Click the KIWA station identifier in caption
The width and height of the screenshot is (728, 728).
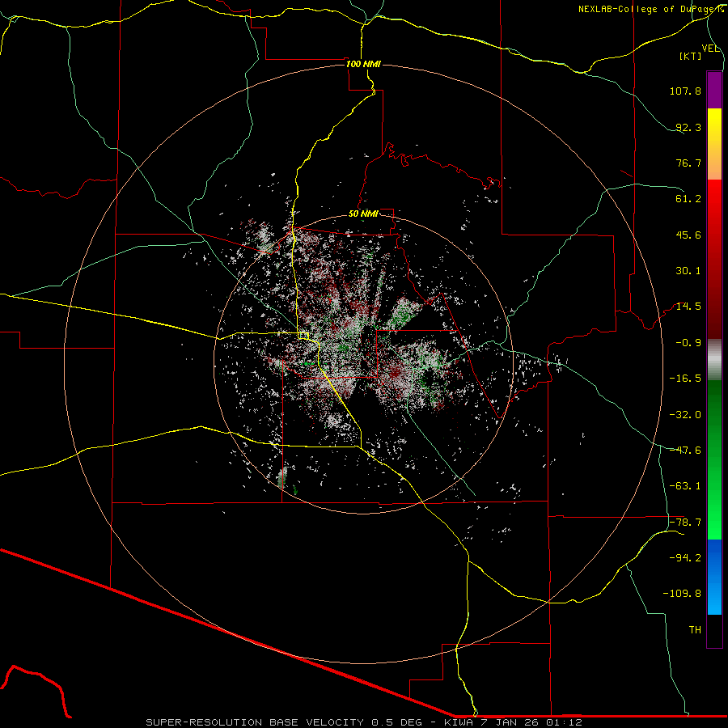point(459,722)
